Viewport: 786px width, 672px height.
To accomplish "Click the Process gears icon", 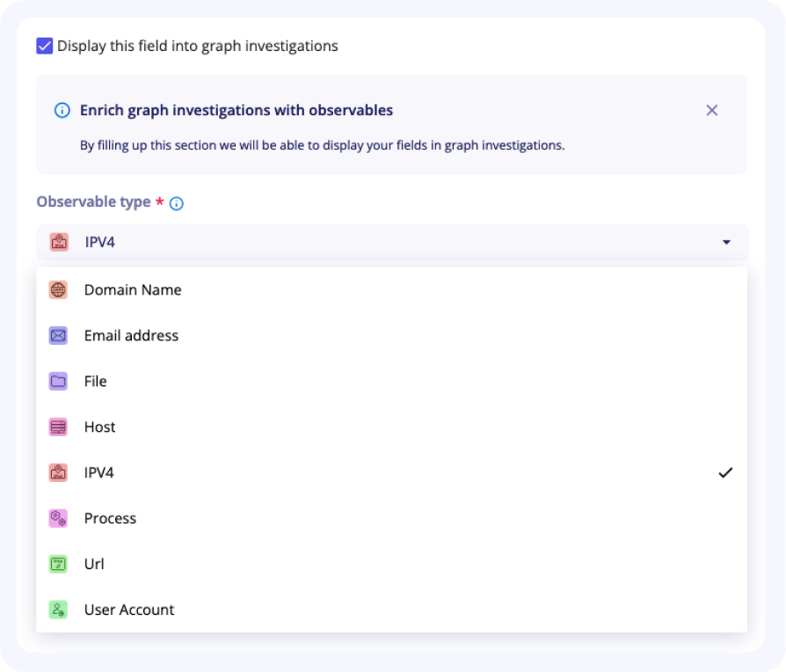I will (x=57, y=518).
